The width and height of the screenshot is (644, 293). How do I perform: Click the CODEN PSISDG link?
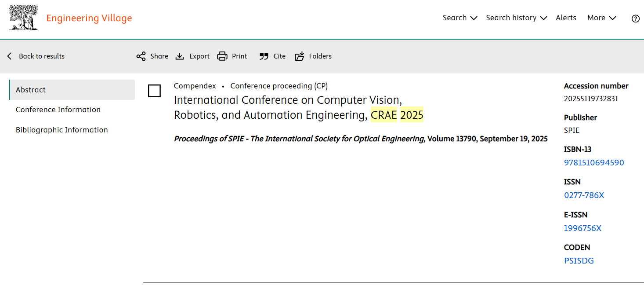pyautogui.click(x=579, y=261)
